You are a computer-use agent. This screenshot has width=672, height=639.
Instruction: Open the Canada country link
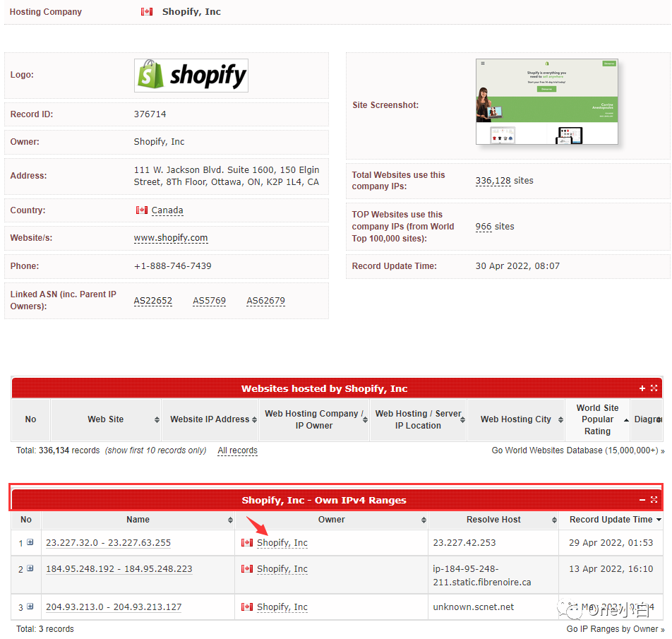(x=167, y=210)
